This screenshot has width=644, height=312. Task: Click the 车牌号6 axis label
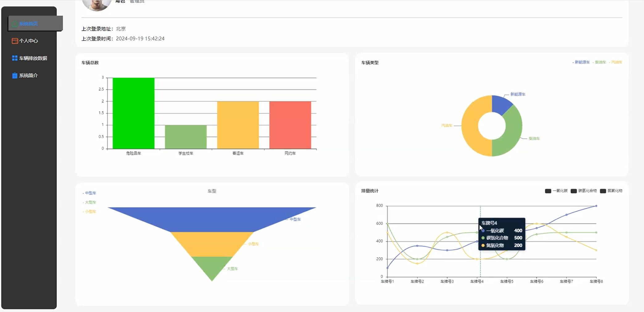(x=537, y=281)
